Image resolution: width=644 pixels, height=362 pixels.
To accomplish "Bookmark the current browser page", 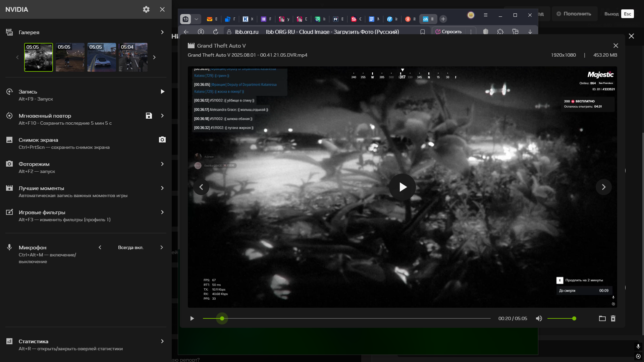I will click(x=423, y=32).
